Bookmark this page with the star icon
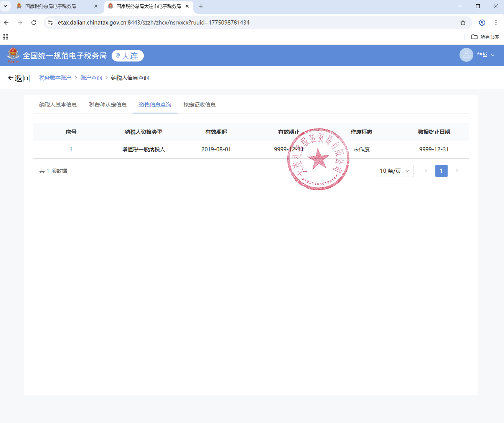The image size is (504, 423). click(463, 23)
